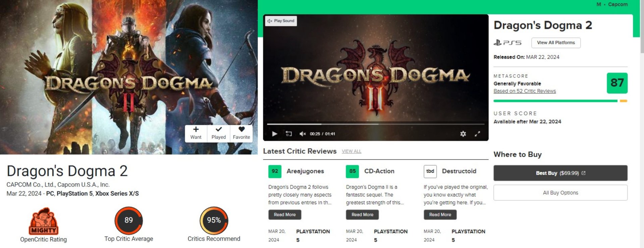Click the 00:25 / 01:41 video time display
The height and width of the screenshot is (248, 644).
pos(322,134)
